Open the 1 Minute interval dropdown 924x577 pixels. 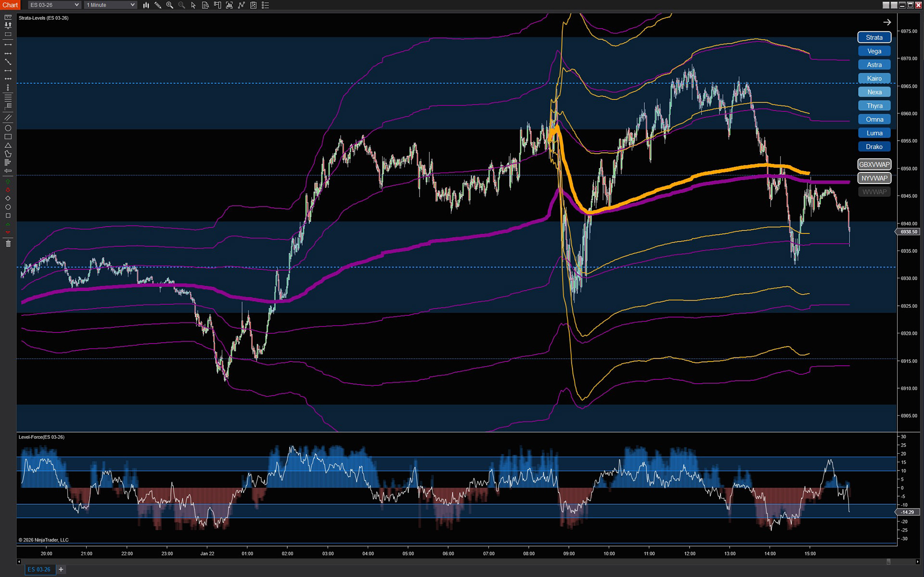[x=110, y=5]
